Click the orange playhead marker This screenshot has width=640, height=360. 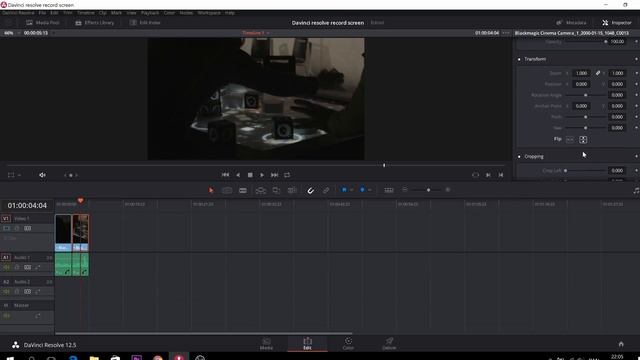click(x=80, y=200)
